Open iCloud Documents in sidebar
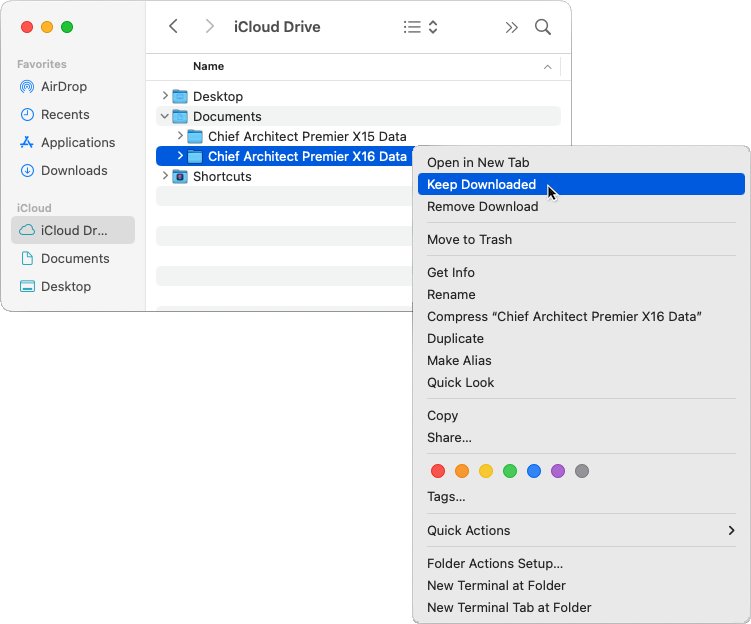The image size is (751, 624). 65,259
